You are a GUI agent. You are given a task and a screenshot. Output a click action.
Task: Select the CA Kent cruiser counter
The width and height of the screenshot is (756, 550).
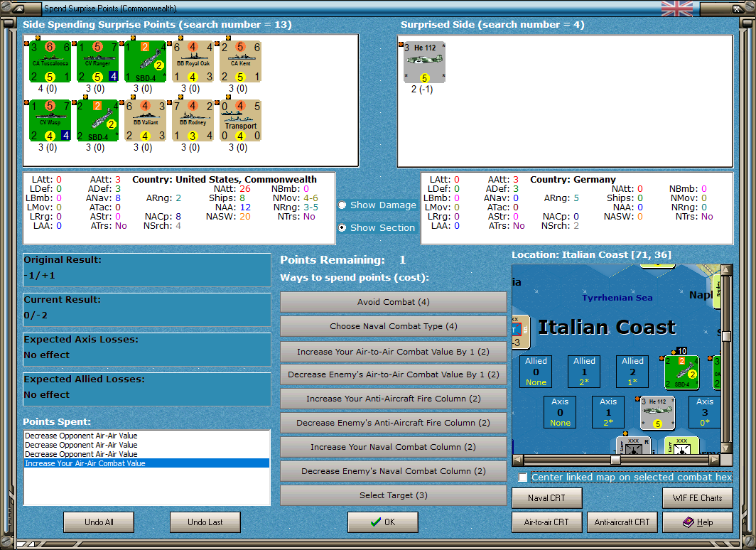point(241,62)
